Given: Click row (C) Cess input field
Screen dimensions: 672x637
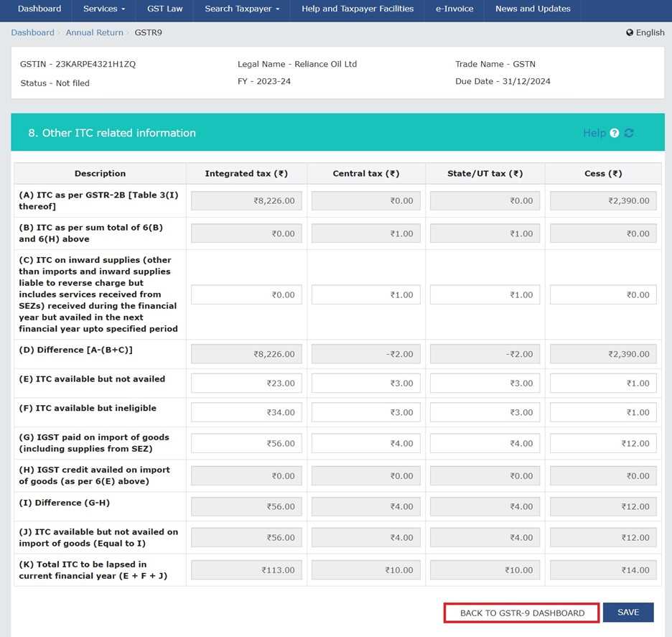Looking at the screenshot, I should point(603,295).
